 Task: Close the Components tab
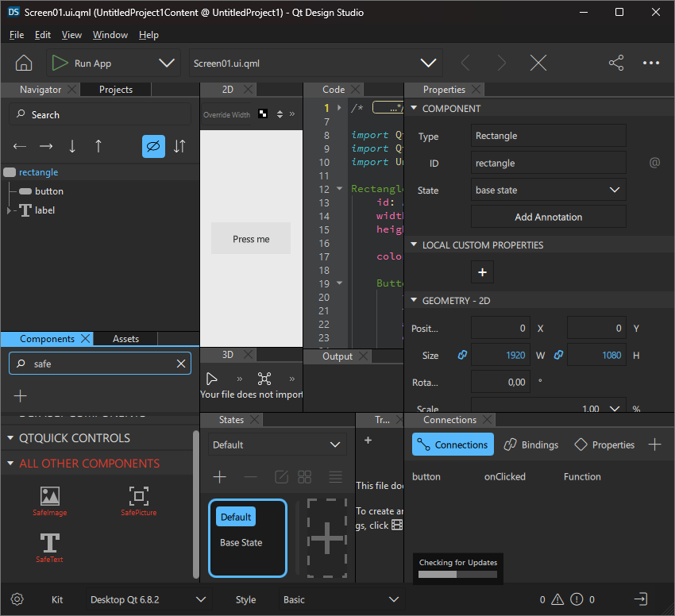tap(85, 339)
